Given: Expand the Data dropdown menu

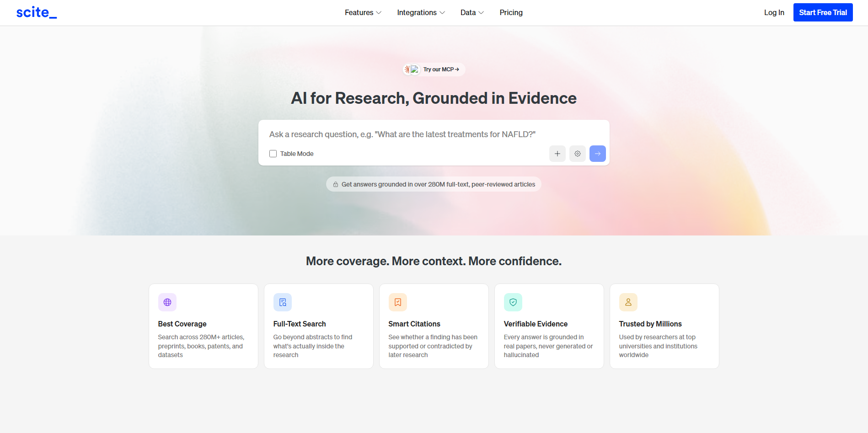Looking at the screenshot, I should tap(472, 12).
